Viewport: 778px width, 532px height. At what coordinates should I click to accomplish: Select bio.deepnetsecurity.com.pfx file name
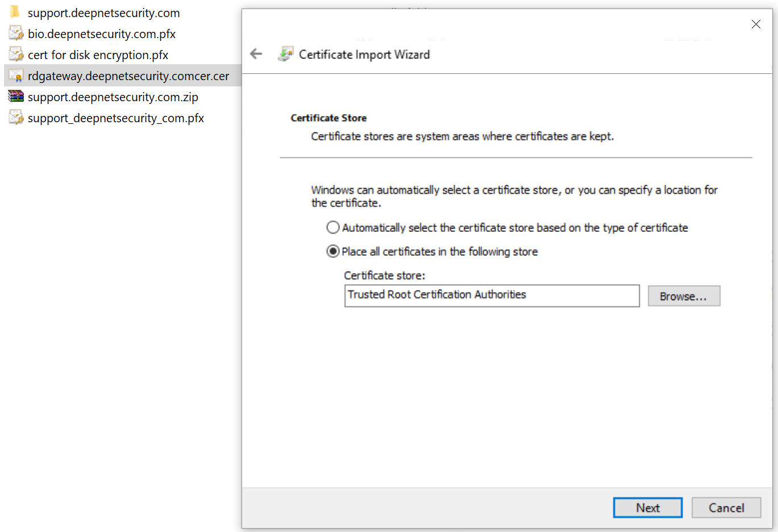102,34
